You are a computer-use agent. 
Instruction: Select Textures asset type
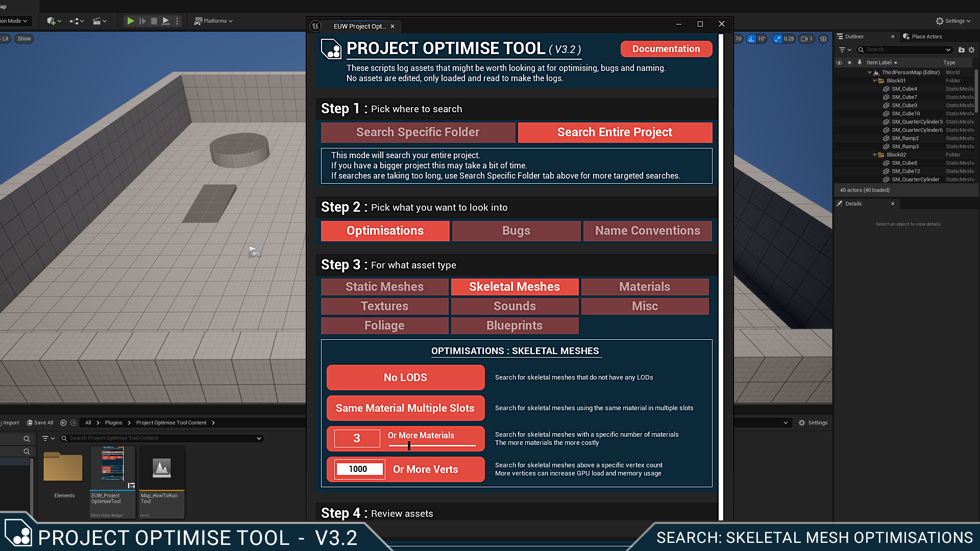pos(384,306)
